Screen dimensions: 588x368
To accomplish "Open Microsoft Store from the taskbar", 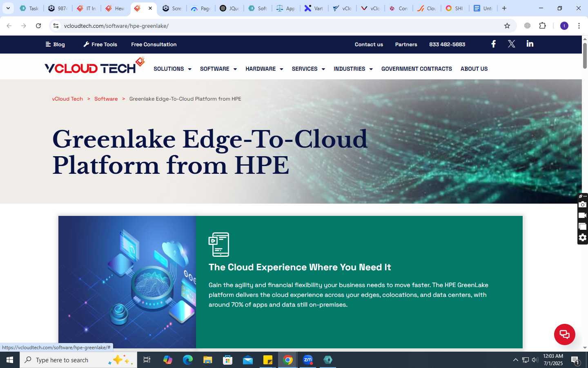I will tap(227, 360).
